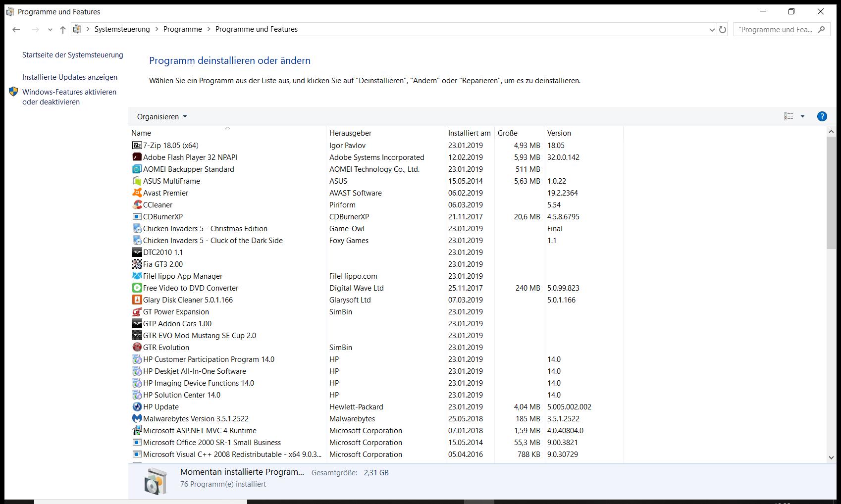
Task: Click the HP Solution Center 14.0 icon
Action: tap(137, 395)
